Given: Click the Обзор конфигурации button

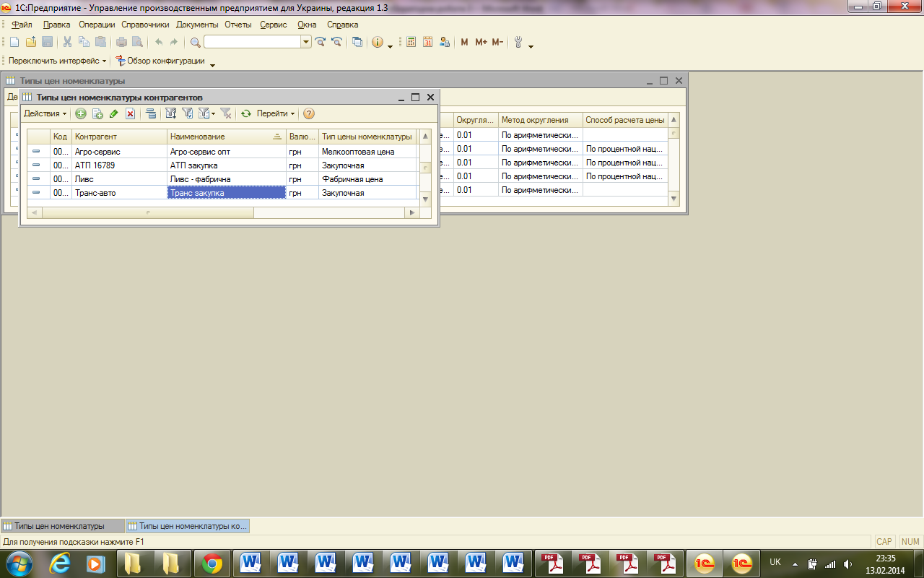Looking at the screenshot, I should [x=160, y=61].
